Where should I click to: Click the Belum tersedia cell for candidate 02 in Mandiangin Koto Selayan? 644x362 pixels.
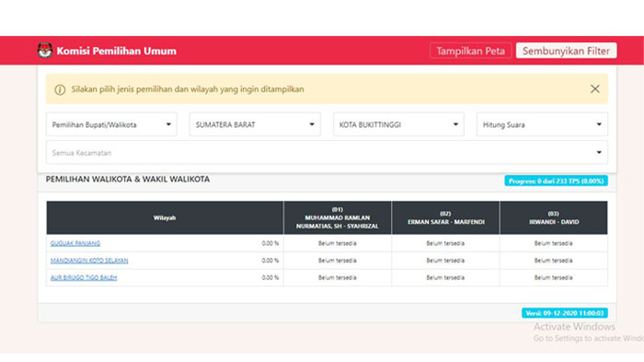pos(445,261)
